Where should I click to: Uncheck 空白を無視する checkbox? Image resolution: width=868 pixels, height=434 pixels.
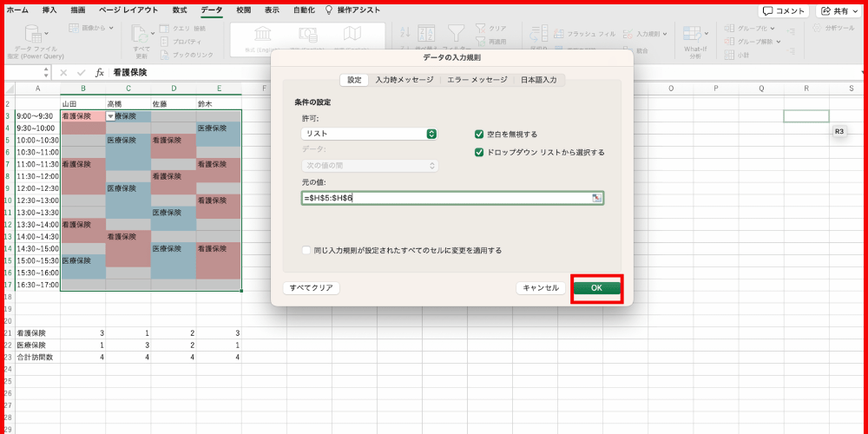coord(479,135)
